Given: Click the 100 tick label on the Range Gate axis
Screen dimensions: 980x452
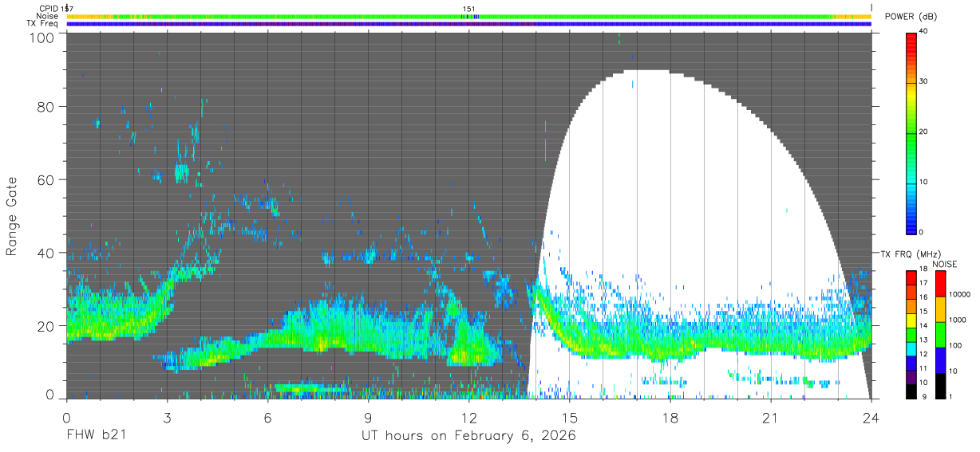Looking at the screenshot, I should click(44, 37).
